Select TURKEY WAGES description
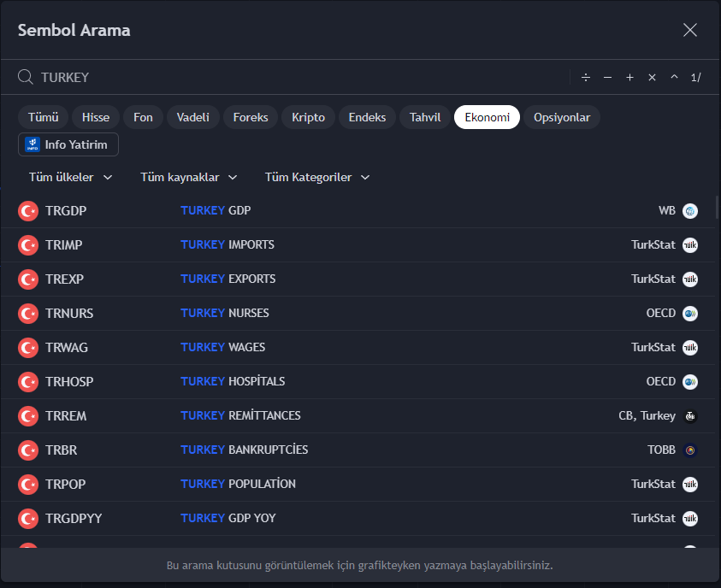Screen dimensions: 721x588 point(222,348)
